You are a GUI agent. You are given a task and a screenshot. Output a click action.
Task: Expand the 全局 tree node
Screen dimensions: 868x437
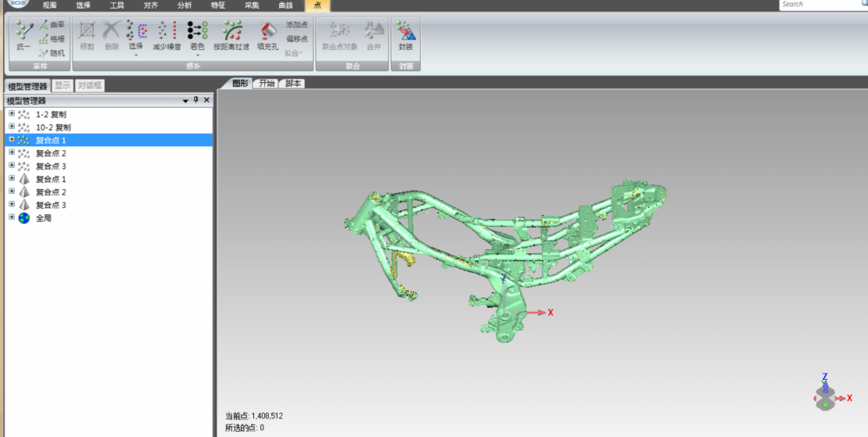click(12, 218)
